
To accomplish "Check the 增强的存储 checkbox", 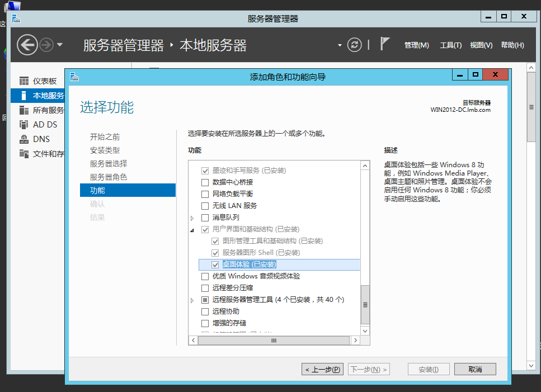I will click(205, 323).
